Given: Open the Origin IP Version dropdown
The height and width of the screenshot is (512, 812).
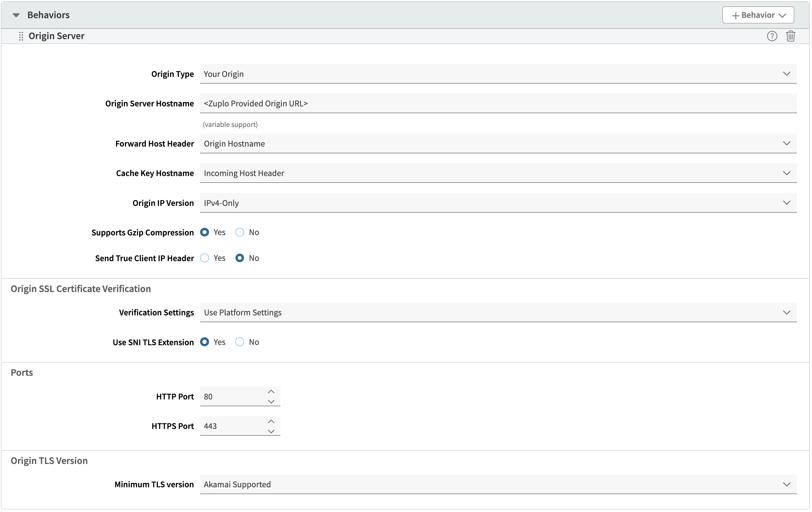Looking at the screenshot, I should [x=498, y=203].
